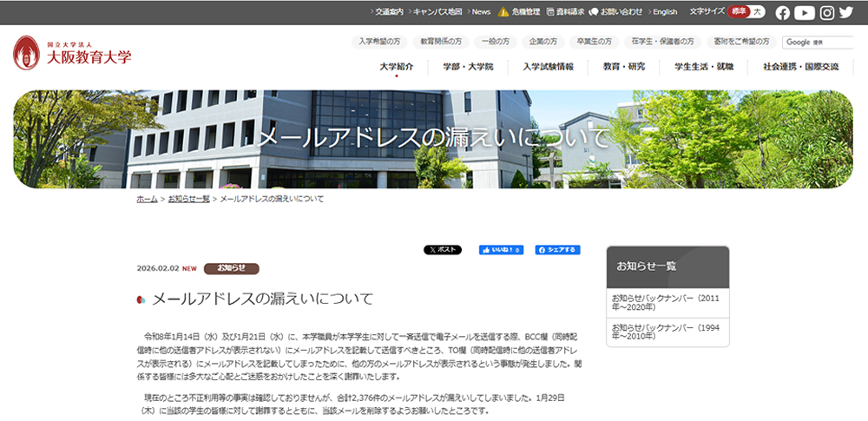Open the 社会連携・国際交流 menu item
The width and height of the screenshot is (868, 421).
click(800, 67)
